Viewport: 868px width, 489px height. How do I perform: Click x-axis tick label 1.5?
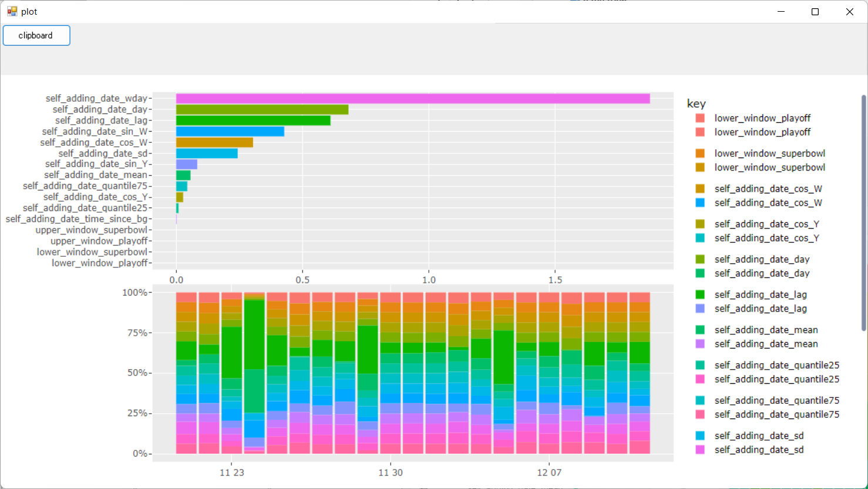555,280
